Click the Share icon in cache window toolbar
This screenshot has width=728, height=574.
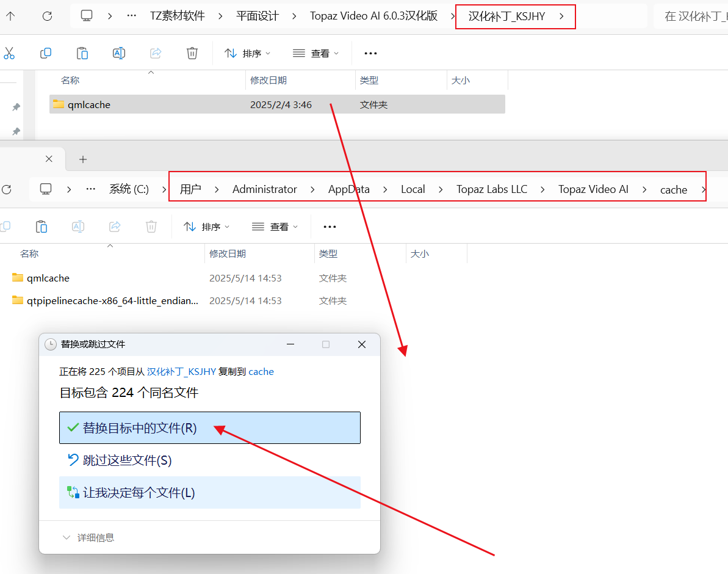115,227
